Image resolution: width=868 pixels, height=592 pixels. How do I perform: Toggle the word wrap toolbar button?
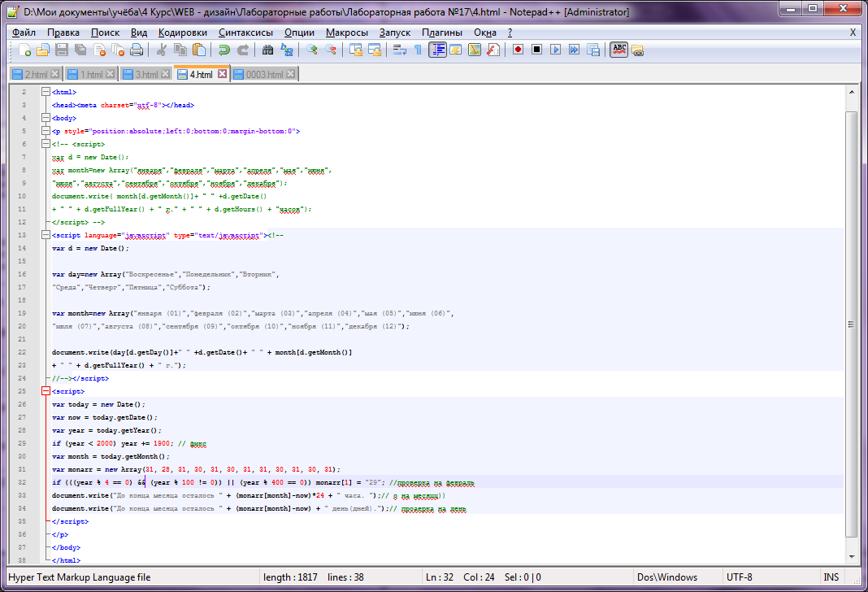tap(399, 50)
